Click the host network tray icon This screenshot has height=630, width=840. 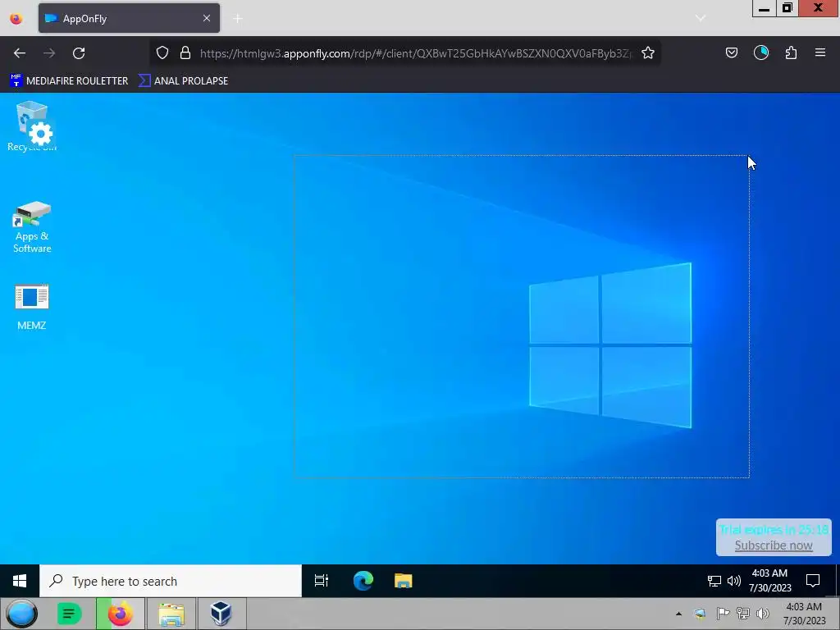coord(743,614)
